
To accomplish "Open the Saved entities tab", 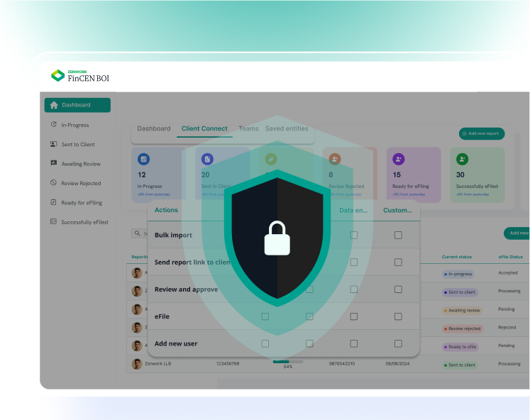I will click(287, 128).
